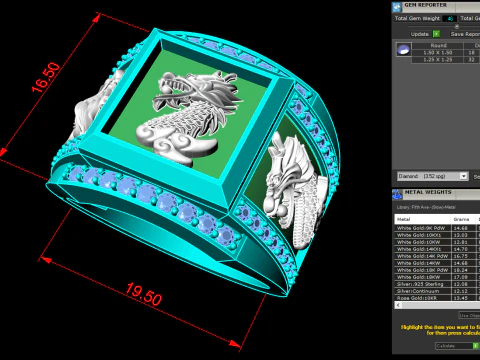Select the Rose Gold:10KR row
Viewport: 480px width, 360px height.
tap(437, 298)
